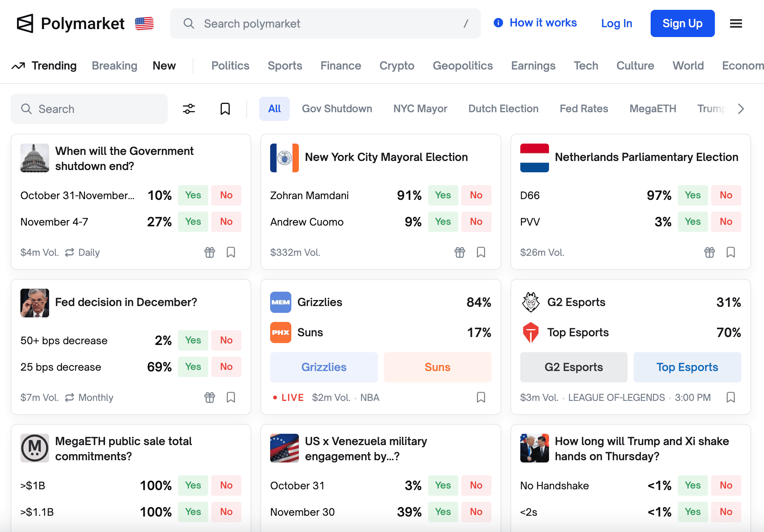
Task: Open the Fed Rates topic chip
Action: click(x=584, y=109)
